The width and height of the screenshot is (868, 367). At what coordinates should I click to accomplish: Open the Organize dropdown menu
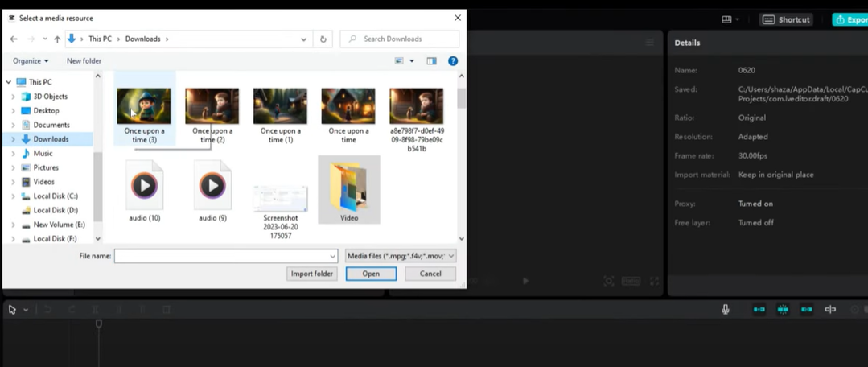[31, 61]
